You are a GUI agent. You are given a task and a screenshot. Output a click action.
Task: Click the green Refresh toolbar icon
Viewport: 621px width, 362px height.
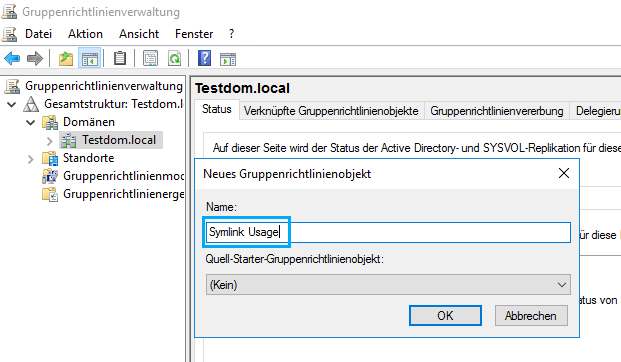(174, 59)
